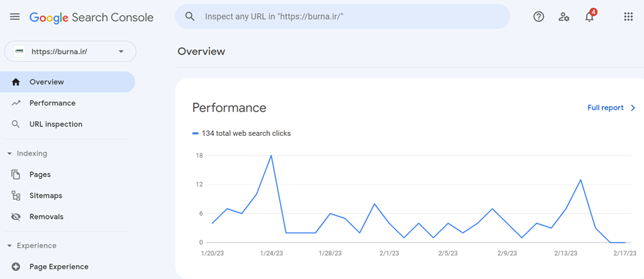
Task: Select Overview in the sidebar
Action: point(46,82)
